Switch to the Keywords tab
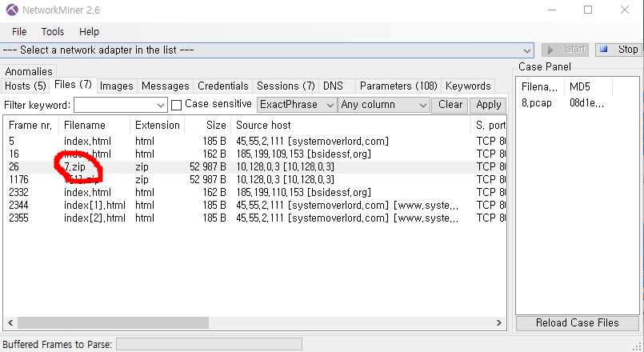This screenshot has width=644, height=352. (468, 86)
